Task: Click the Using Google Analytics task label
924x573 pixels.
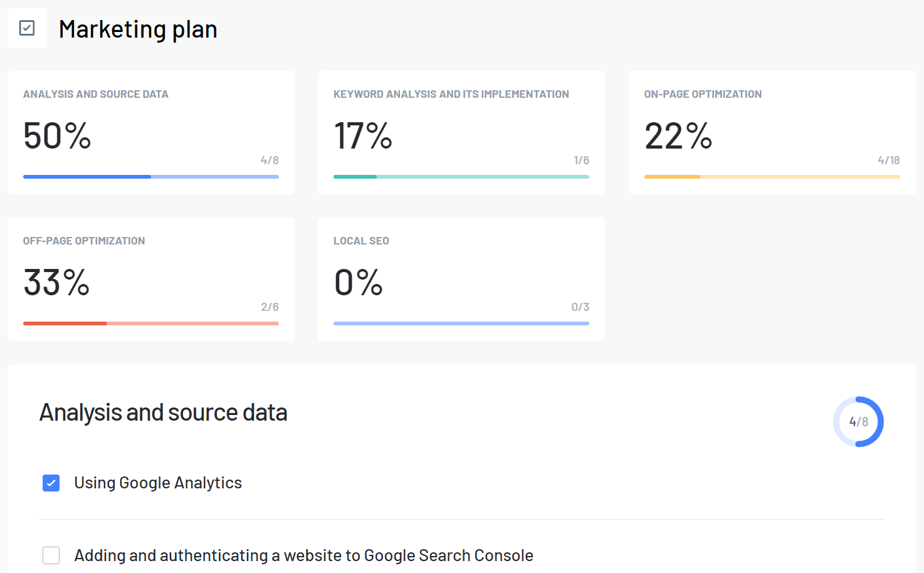Action: [x=158, y=483]
